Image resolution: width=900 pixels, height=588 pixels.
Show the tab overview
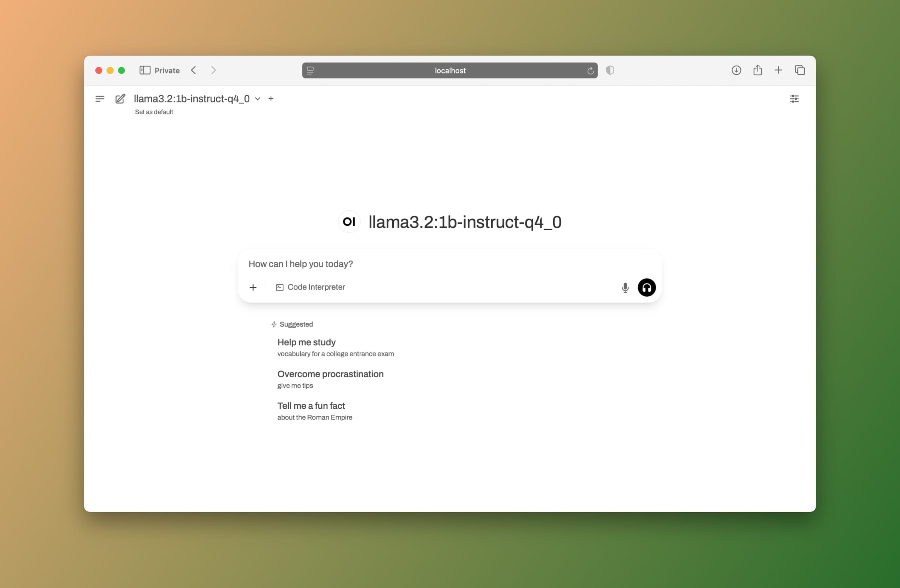coord(800,70)
